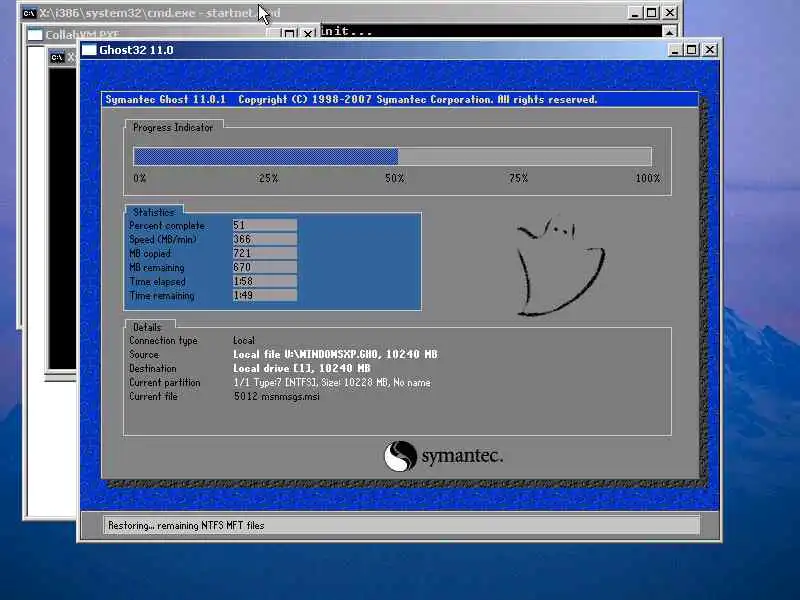
Task: Click the Restoring remaining NTFS MFT status bar
Action: tap(401, 525)
